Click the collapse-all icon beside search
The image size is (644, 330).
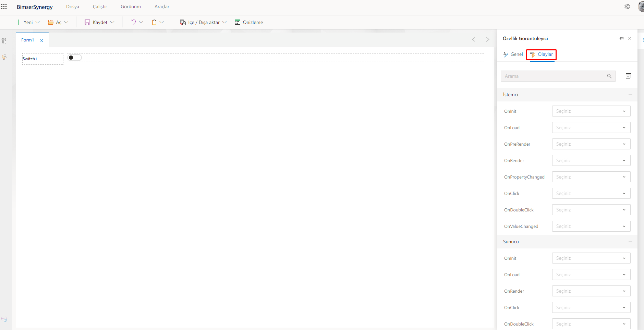pos(628,76)
